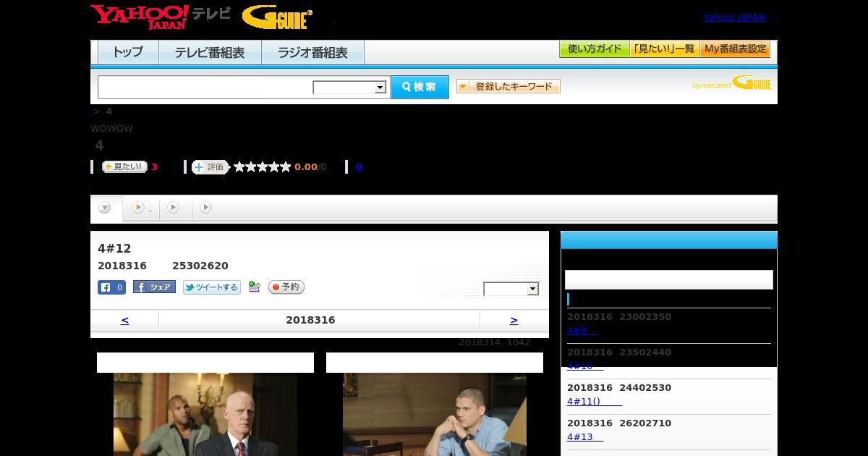The height and width of the screenshot is (456, 868).
Task: Open the right episode photo thumbnail
Action: (435, 414)
